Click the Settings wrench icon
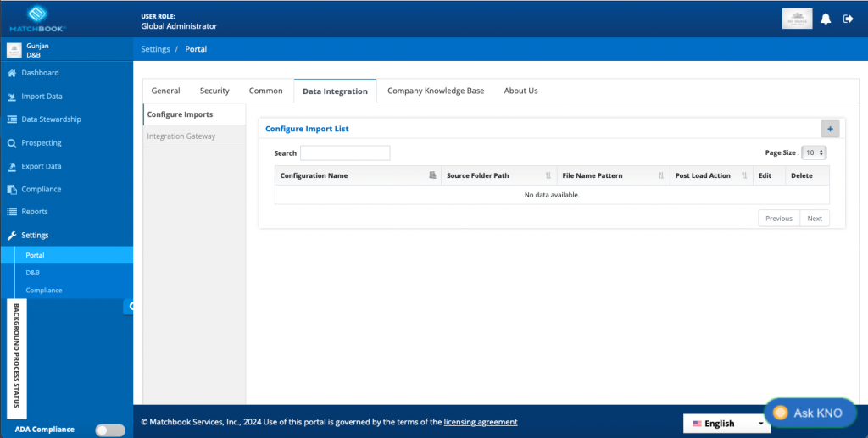The image size is (868, 438). tap(12, 236)
